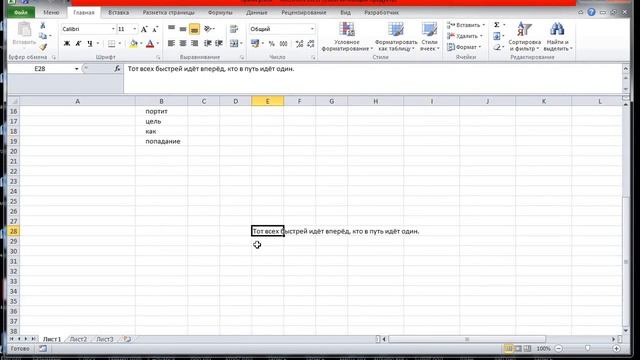Image resolution: width=640 pixels, height=360 pixels.
Task: Toggle wrap text icon
Action: tap(234, 29)
